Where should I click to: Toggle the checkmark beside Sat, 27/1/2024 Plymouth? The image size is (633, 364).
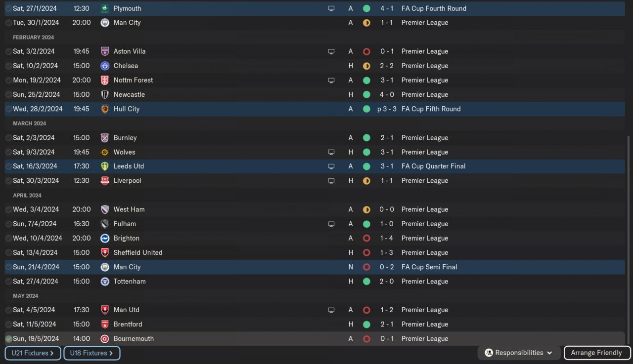pos(8,8)
